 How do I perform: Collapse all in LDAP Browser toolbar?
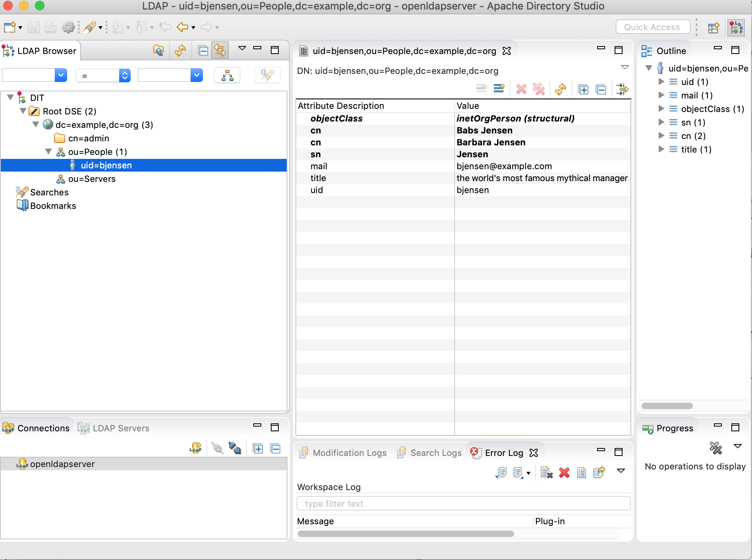click(x=203, y=50)
